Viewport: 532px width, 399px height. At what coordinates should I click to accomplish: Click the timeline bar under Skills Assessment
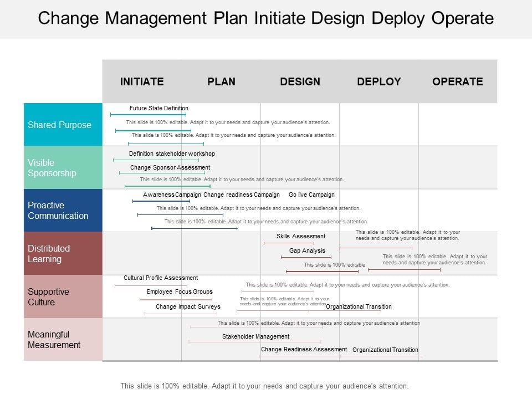pos(289,243)
